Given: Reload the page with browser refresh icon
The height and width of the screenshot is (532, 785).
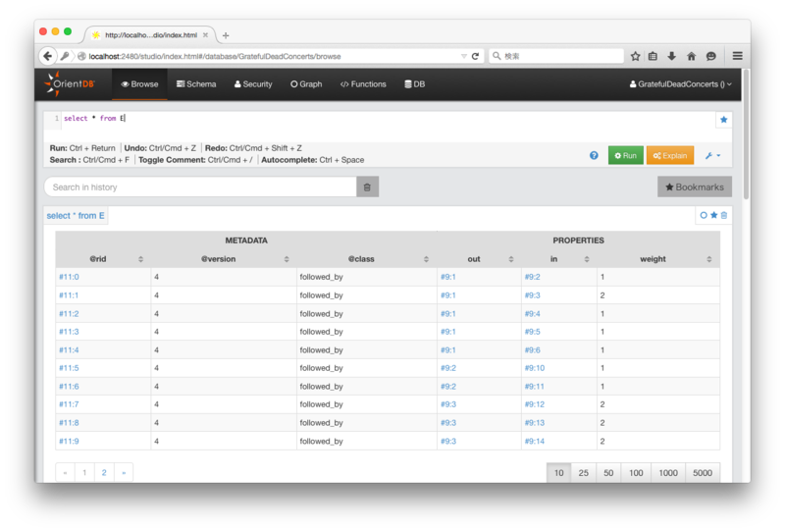Looking at the screenshot, I should pos(475,56).
